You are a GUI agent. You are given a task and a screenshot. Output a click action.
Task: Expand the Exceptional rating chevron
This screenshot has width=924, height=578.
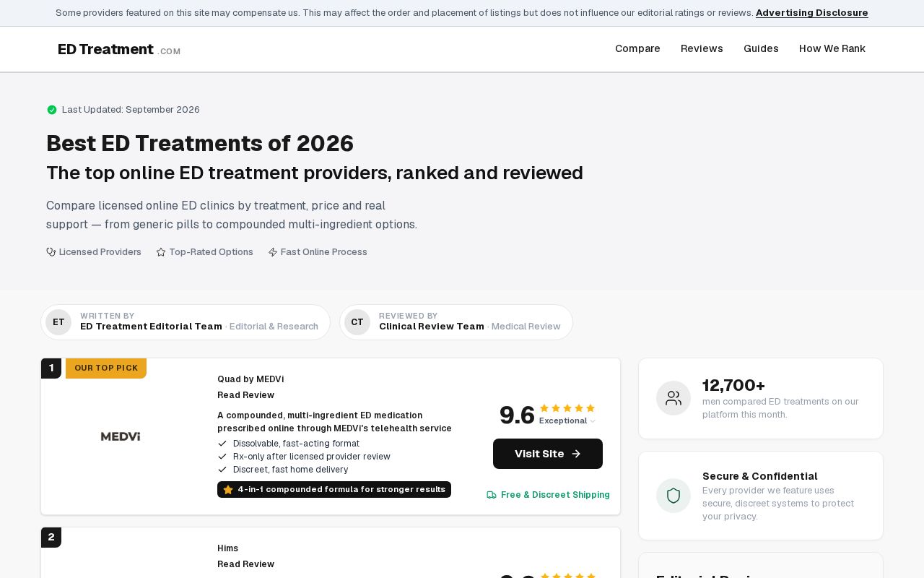point(593,421)
